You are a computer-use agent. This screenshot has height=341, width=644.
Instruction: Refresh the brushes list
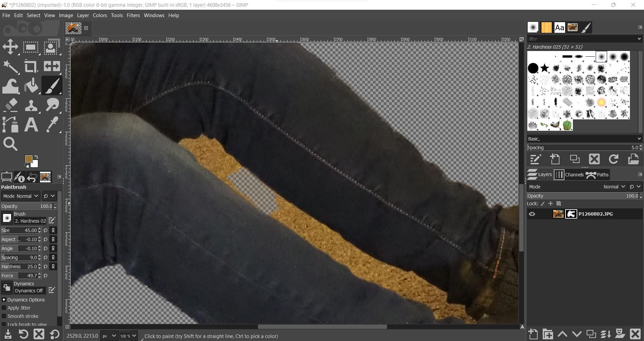point(614,159)
